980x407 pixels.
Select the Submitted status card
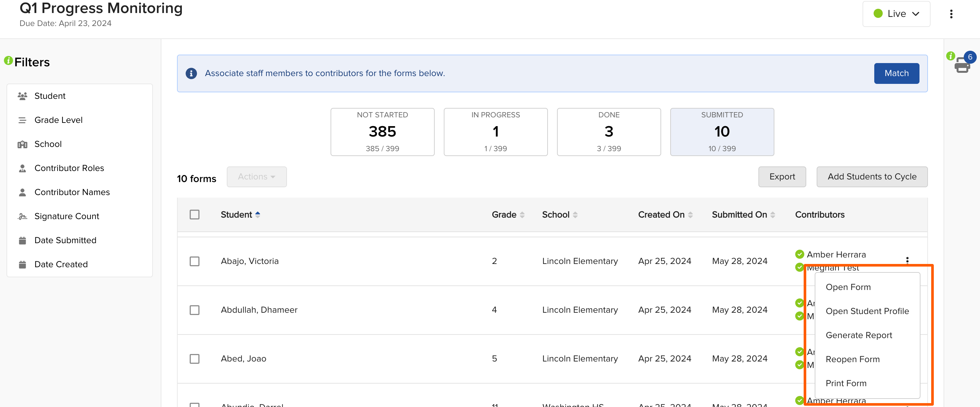click(722, 132)
